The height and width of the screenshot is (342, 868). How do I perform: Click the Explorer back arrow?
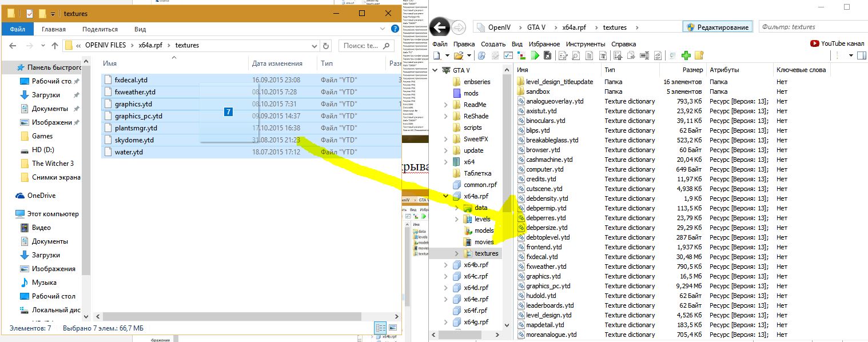[x=12, y=45]
